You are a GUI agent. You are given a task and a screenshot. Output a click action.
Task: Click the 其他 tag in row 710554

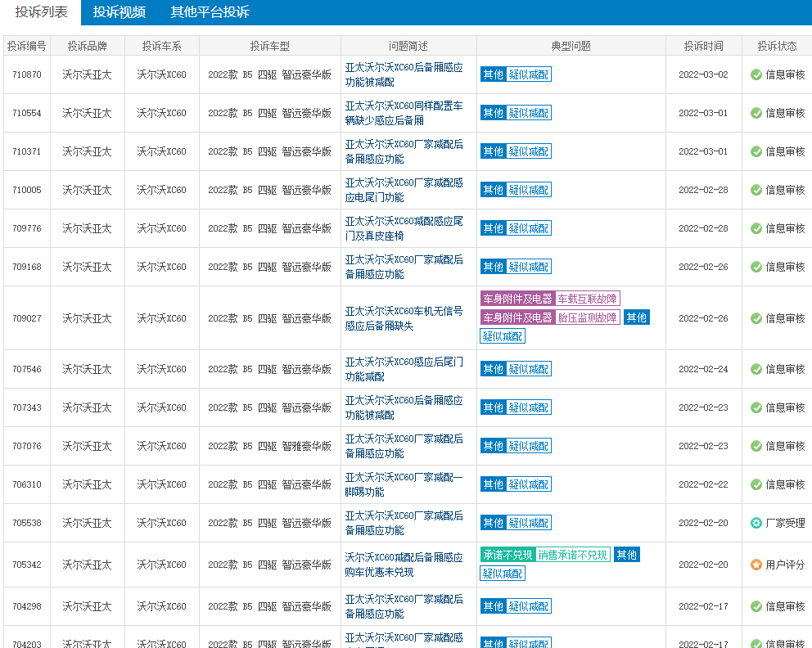(x=493, y=113)
